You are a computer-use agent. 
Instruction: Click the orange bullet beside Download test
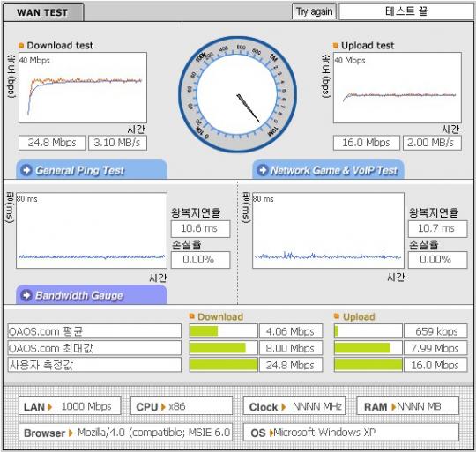21,46
